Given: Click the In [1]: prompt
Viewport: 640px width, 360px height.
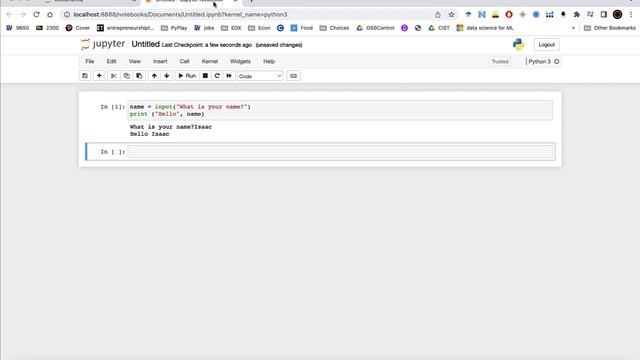Looking at the screenshot, I should pos(113,107).
